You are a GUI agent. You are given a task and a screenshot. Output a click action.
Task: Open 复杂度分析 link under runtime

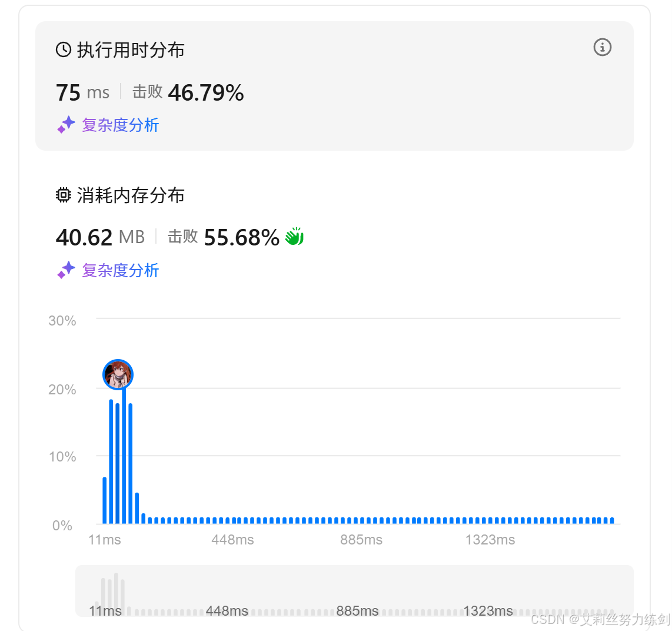click(x=121, y=125)
